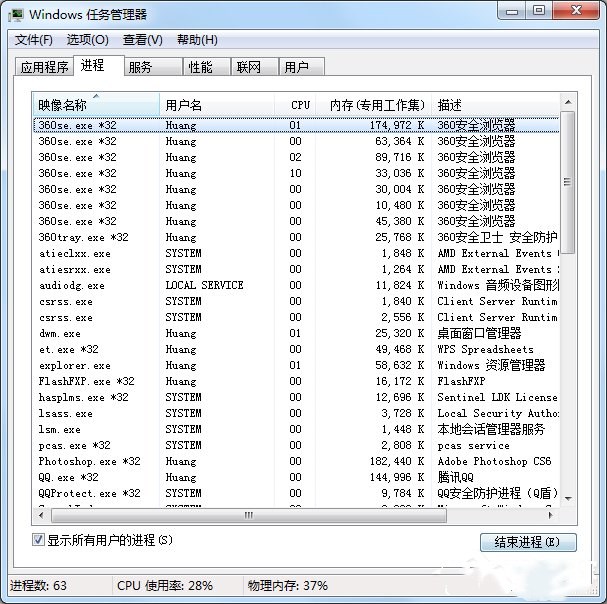
Task: Select the dwm.exe process
Action: 296,333
